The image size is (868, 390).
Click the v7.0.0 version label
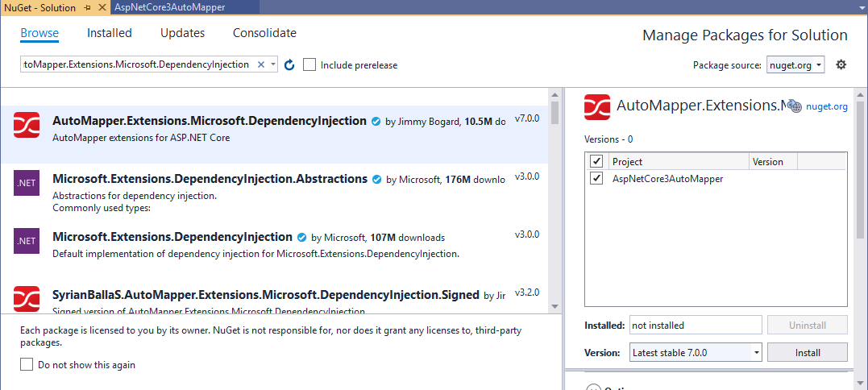coord(527,118)
